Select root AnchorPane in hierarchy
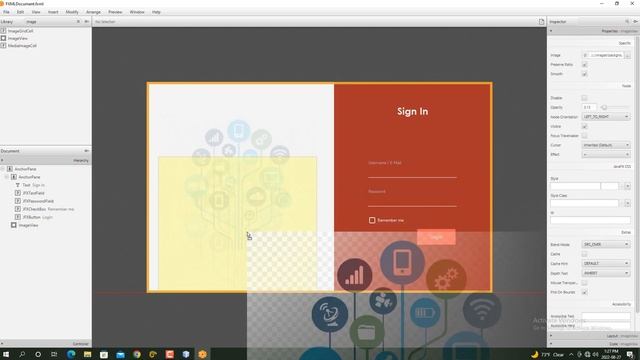The width and height of the screenshot is (640, 360). tap(25, 169)
